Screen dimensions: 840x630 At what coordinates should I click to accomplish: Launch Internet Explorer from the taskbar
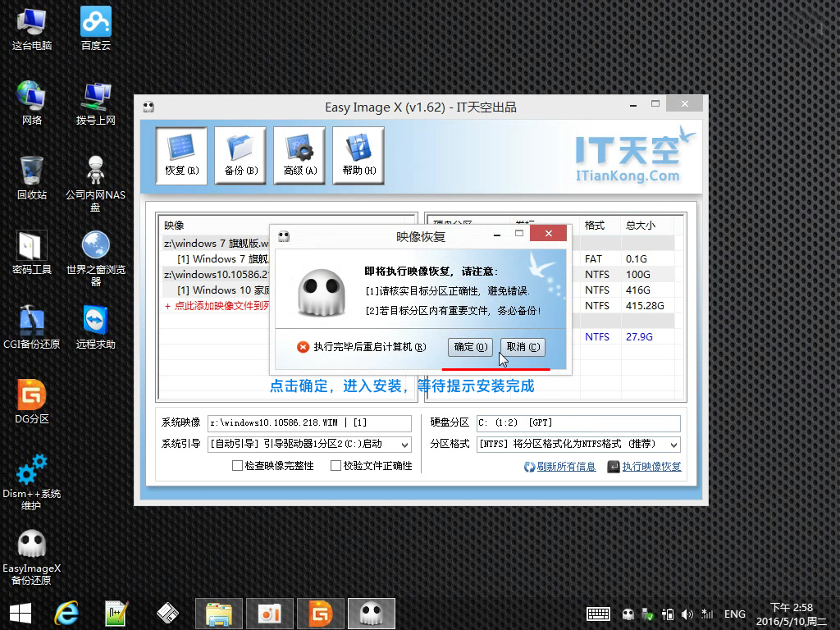click(x=66, y=614)
